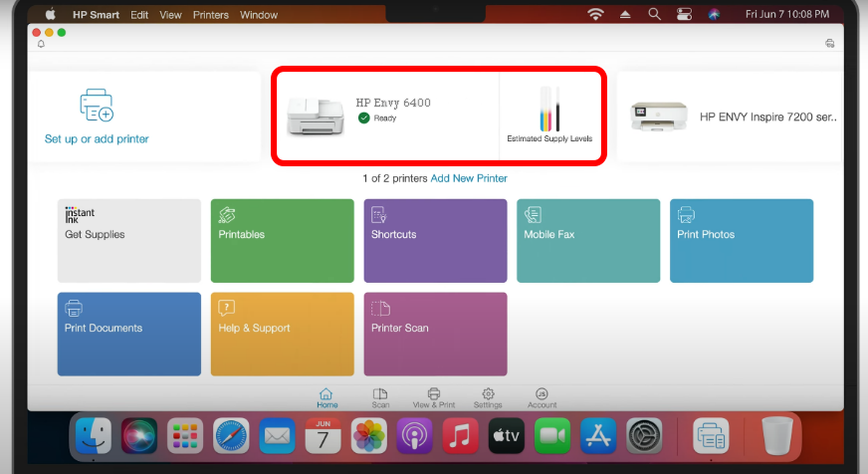The height and width of the screenshot is (474, 868).
Task: Open HP Smart from the dock
Action: [x=712, y=435]
